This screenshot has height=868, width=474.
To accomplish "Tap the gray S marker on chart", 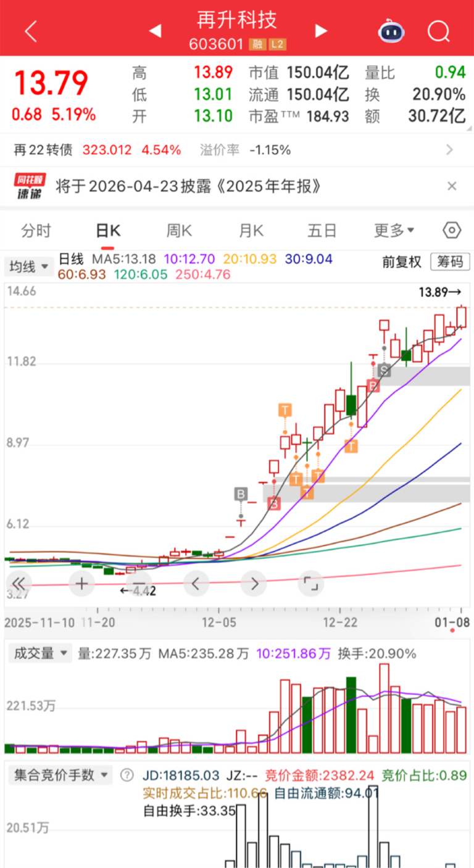I will pos(385,370).
